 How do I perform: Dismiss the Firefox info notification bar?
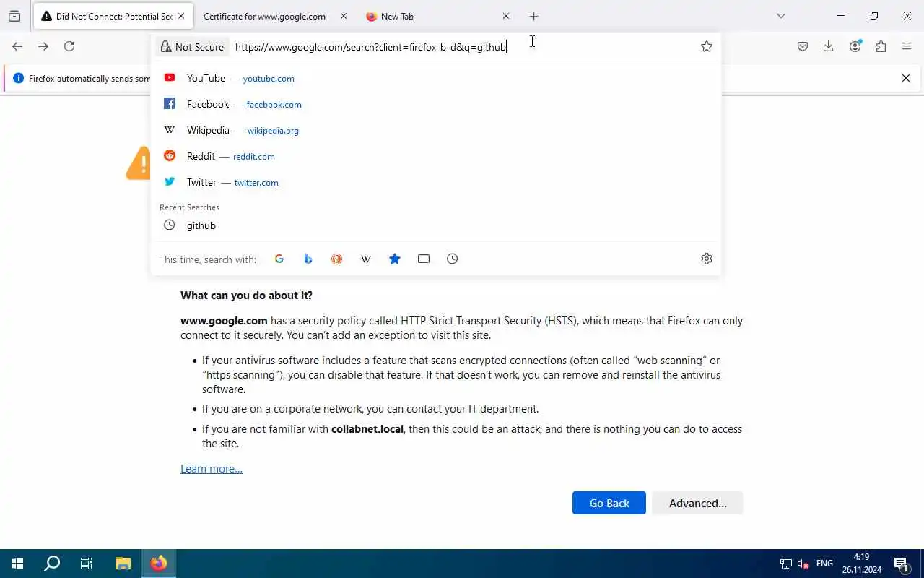(906, 78)
